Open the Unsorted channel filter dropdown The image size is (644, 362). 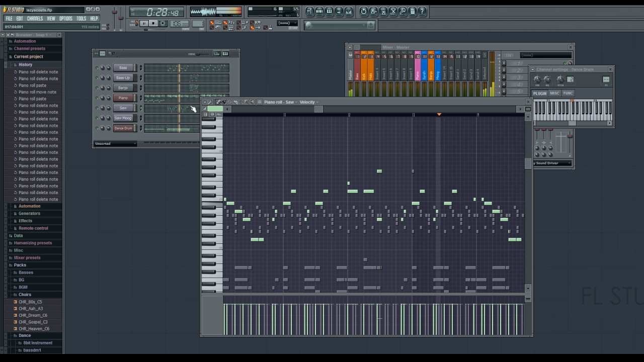pyautogui.click(x=115, y=144)
